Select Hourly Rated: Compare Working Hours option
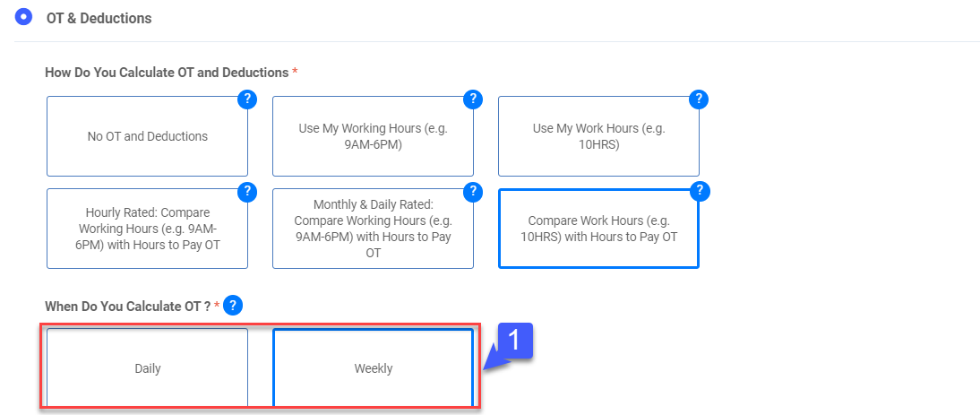Viewport: 980px width, 415px height. (147, 229)
